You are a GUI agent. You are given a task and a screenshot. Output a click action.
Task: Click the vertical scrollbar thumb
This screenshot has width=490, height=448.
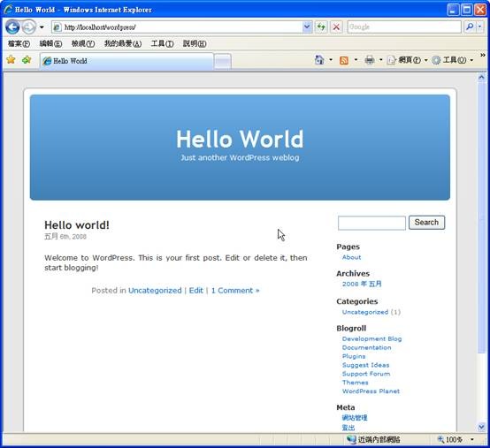coord(481,217)
